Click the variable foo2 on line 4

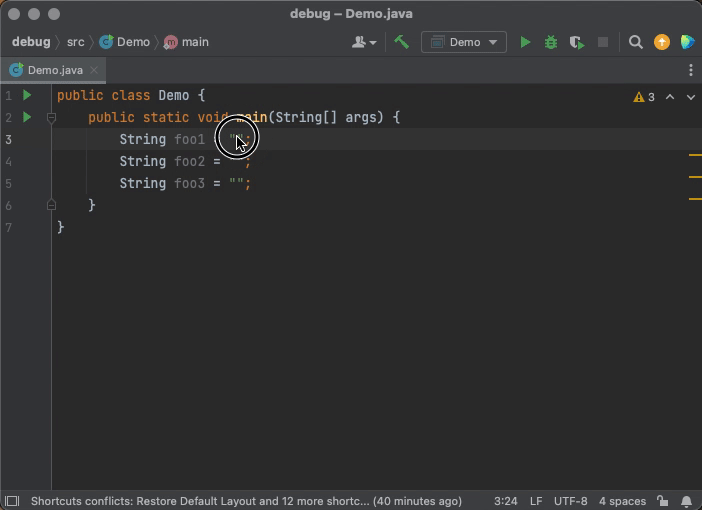point(189,161)
